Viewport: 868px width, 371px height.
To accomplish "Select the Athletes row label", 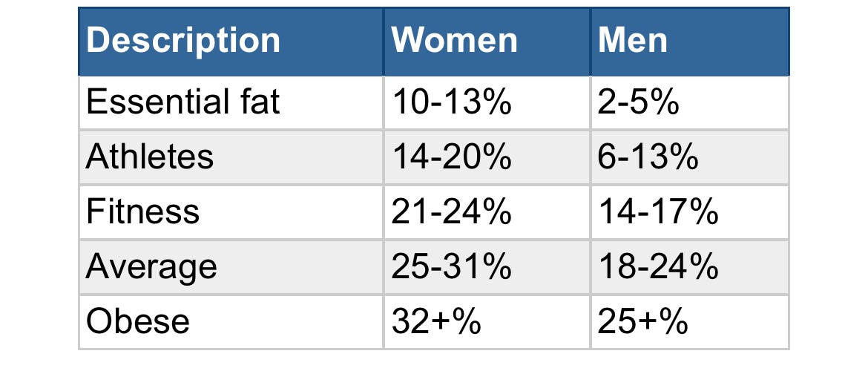I will coord(150,157).
